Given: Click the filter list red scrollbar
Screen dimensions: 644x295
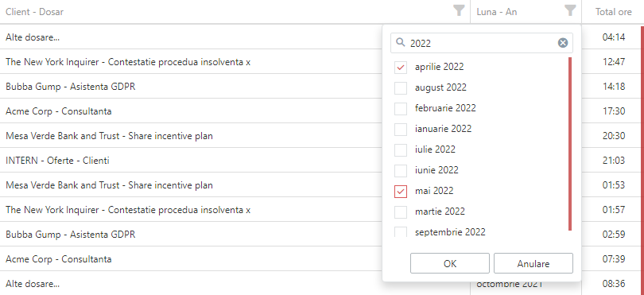Looking at the screenshot, I should (x=569, y=144).
